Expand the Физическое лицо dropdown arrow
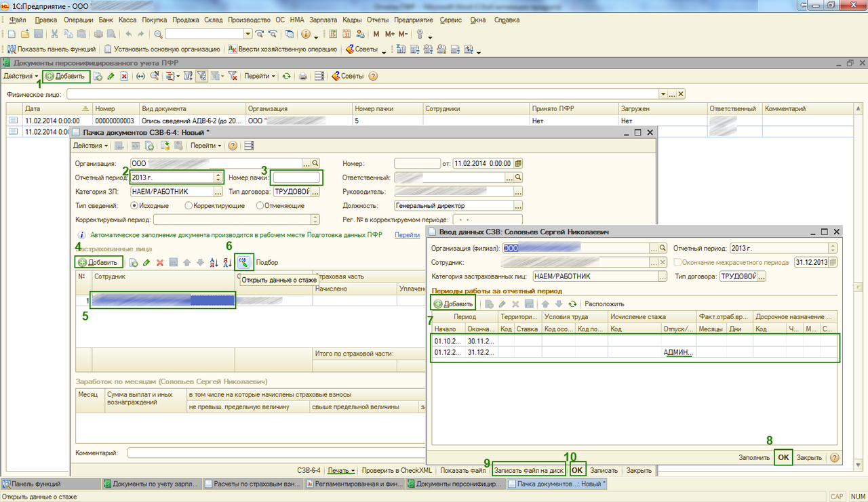Screen dimensions: 868x502 pos(663,94)
